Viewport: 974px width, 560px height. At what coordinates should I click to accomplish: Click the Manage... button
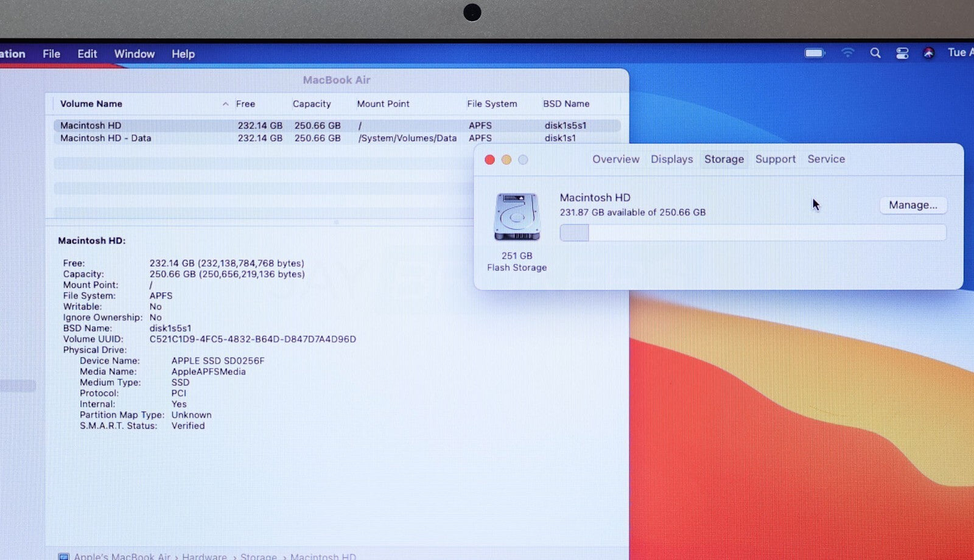click(913, 205)
